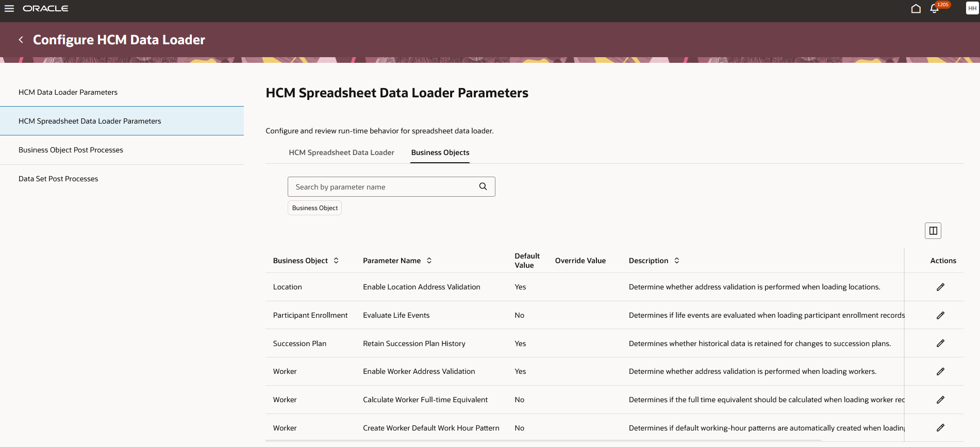Sort by the Business Object column
Image resolution: width=980 pixels, height=447 pixels.
(x=336, y=261)
